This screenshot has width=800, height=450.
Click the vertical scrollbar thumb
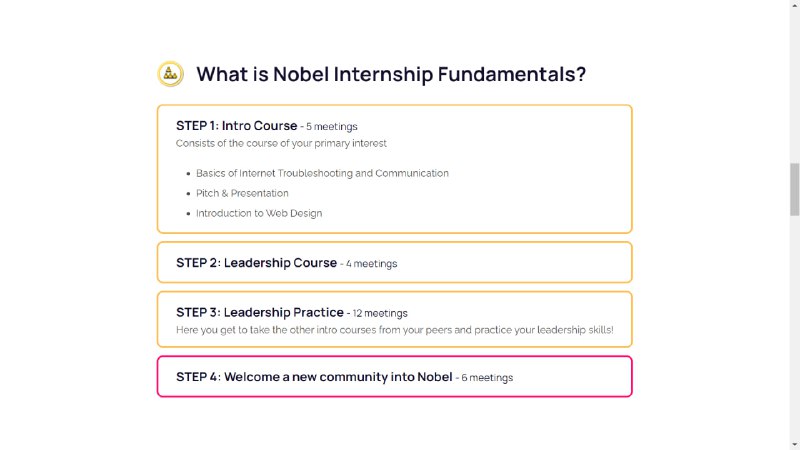click(x=794, y=189)
